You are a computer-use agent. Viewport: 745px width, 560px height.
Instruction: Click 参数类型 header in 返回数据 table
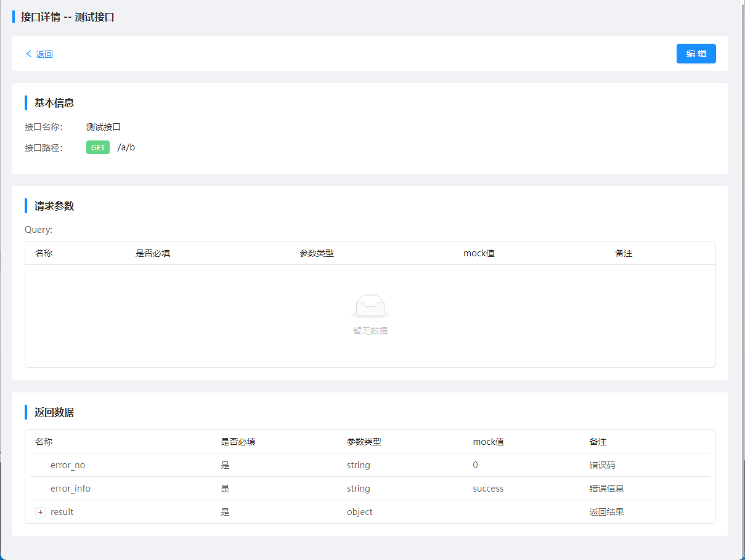[364, 442]
